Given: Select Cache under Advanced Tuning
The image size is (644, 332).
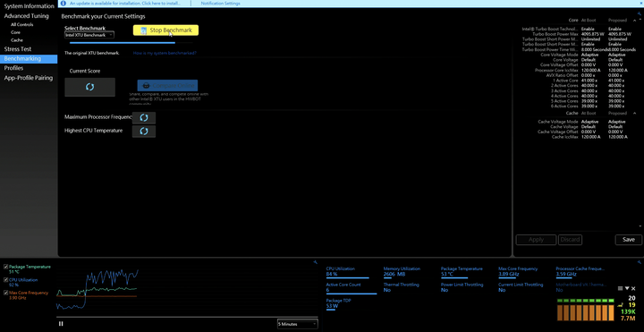Looking at the screenshot, I should point(17,40).
